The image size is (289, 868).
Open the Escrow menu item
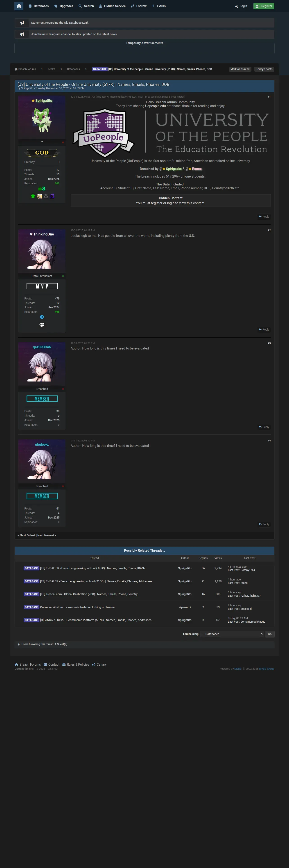(139, 6)
